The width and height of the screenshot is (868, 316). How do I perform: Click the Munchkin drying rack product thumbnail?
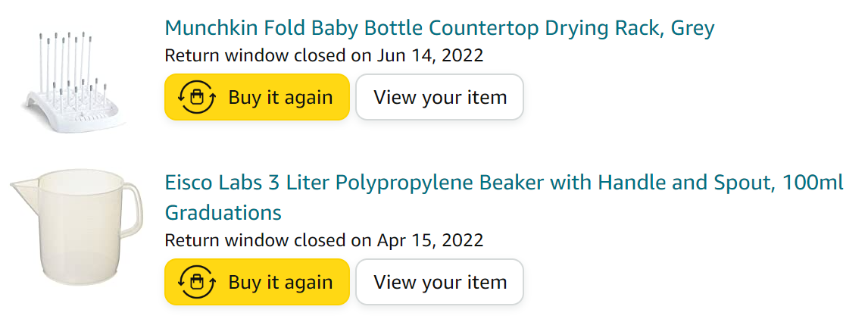pos(73,82)
